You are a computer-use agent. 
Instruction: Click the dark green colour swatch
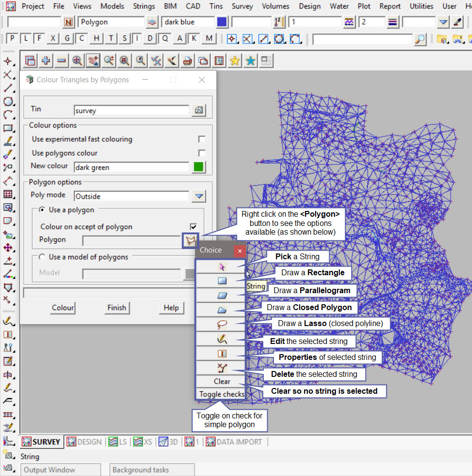tap(198, 167)
